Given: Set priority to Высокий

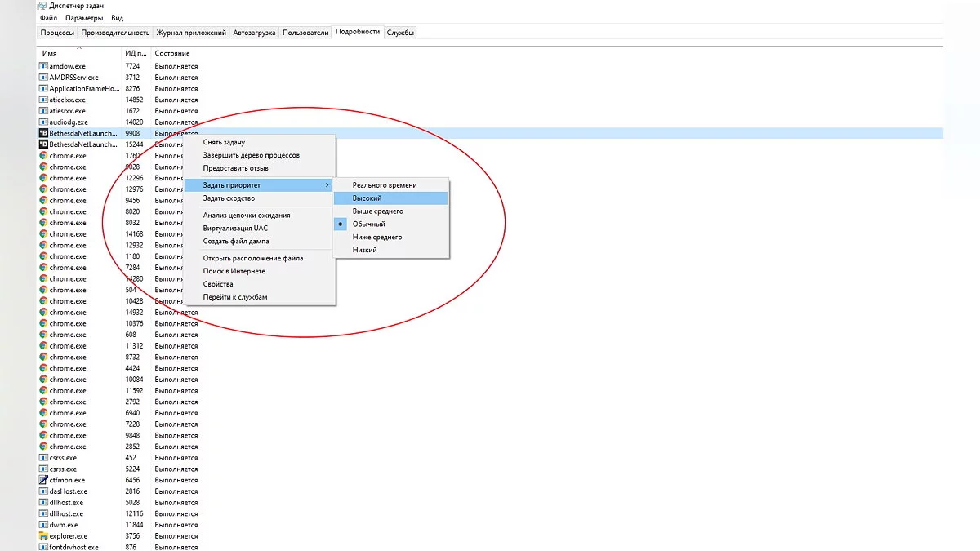Looking at the screenshot, I should pyautogui.click(x=367, y=198).
